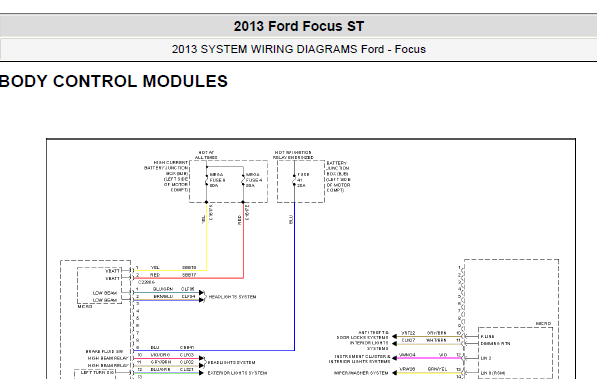The height and width of the screenshot is (379, 597).
Task: Click the 'EXTERIOR LIGHTS SYSTEM' label
Action: [x=237, y=373]
